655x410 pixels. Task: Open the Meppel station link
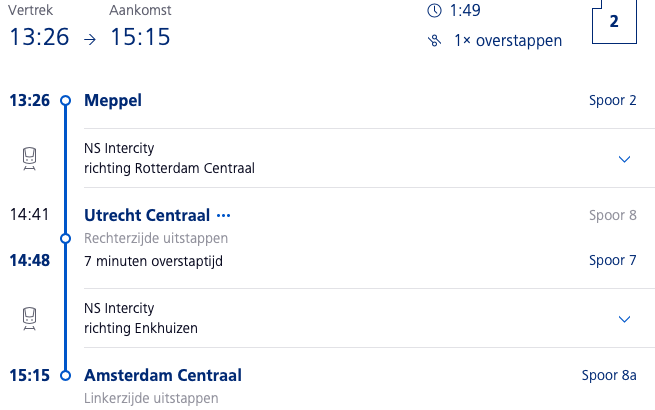113,101
